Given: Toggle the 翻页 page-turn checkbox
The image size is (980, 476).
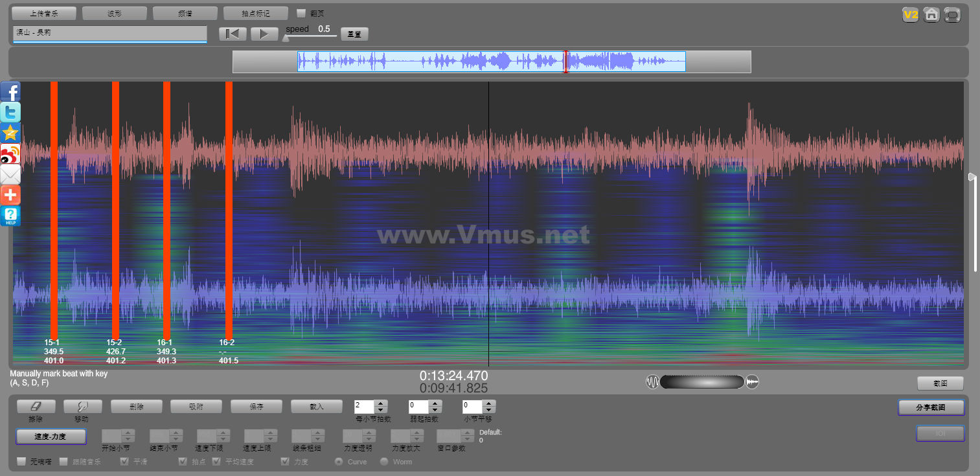Looking at the screenshot, I should [x=301, y=13].
